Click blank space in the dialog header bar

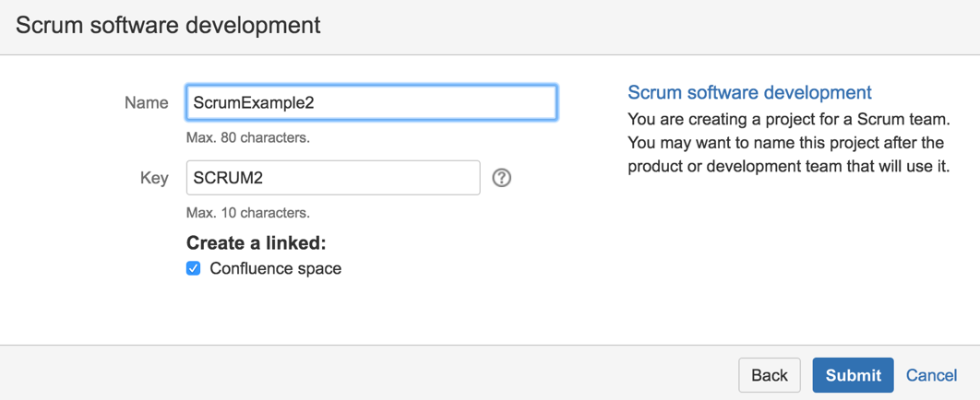point(625,27)
